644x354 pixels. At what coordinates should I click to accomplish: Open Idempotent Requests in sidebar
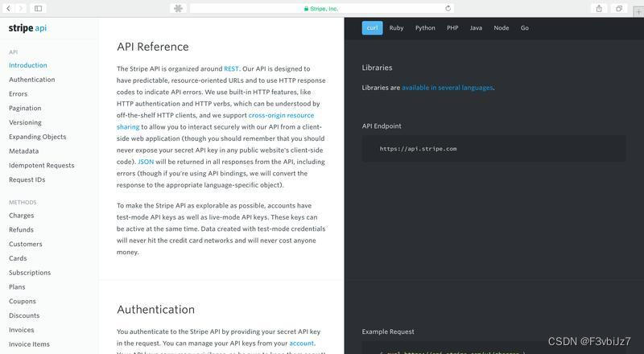pos(42,166)
